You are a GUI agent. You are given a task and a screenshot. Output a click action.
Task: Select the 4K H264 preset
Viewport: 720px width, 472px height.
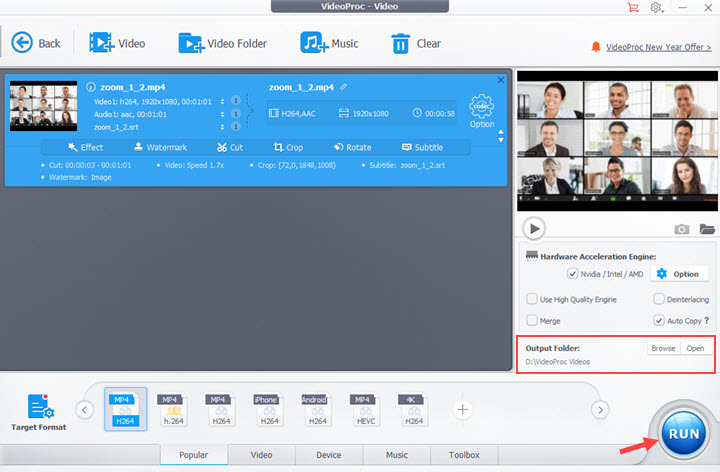(413, 409)
